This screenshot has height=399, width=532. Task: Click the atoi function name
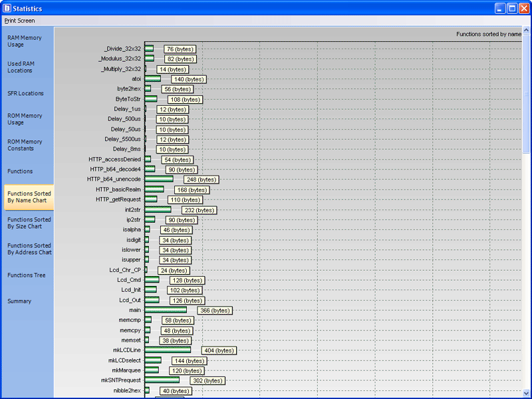point(136,78)
